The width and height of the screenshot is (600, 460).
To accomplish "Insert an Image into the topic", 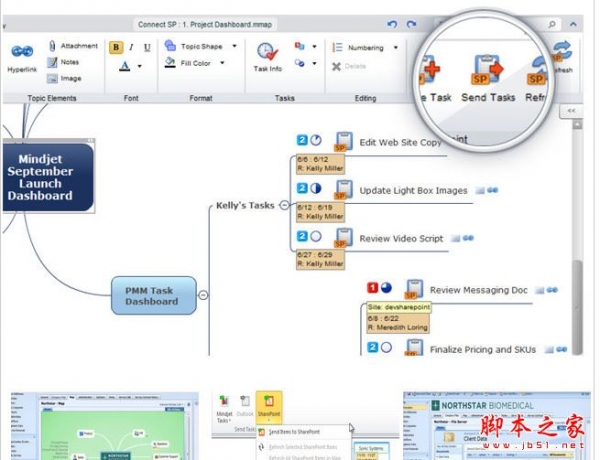I will click(64, 78).
